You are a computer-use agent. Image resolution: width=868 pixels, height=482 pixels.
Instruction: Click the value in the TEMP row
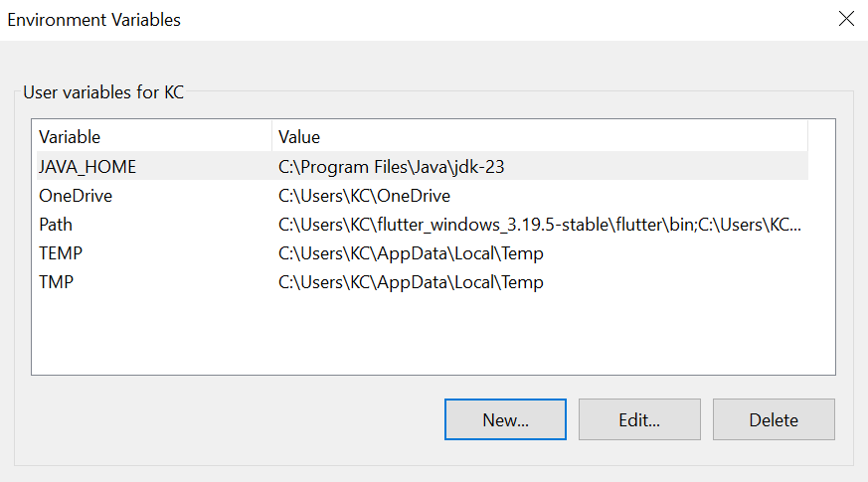click(x=411, y=253)
